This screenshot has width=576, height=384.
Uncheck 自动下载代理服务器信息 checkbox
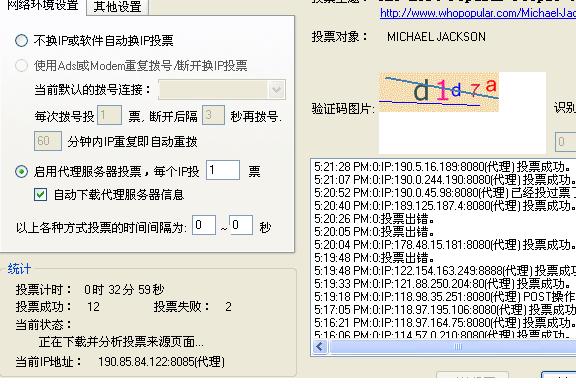click(40, 195)
